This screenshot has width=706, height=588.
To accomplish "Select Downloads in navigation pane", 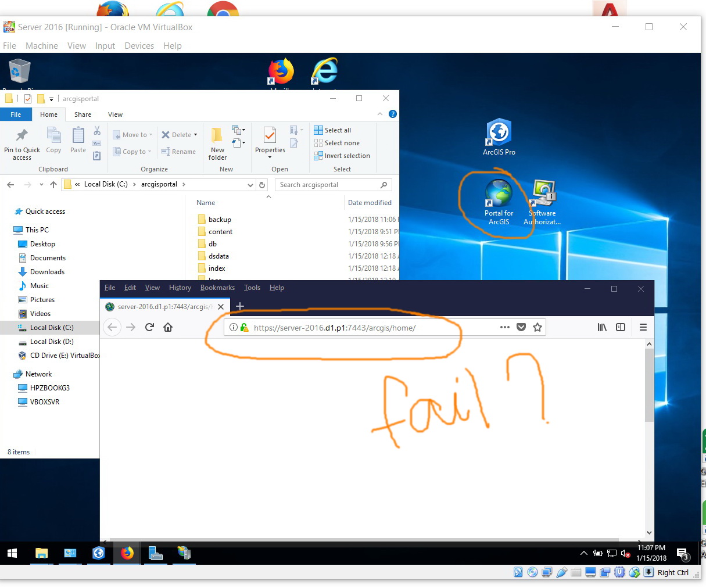I will tap(47, 272).
